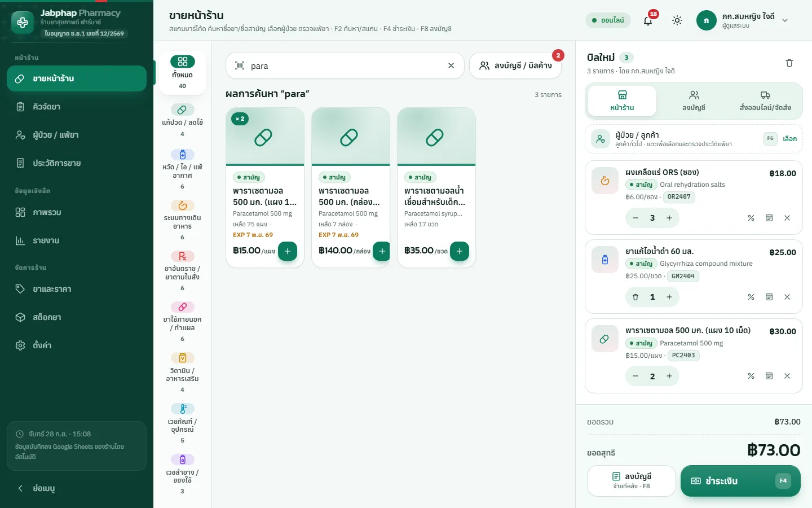Open ตั้งค่า settings in sidebar
812x508 pixels.
coord(77,345)
